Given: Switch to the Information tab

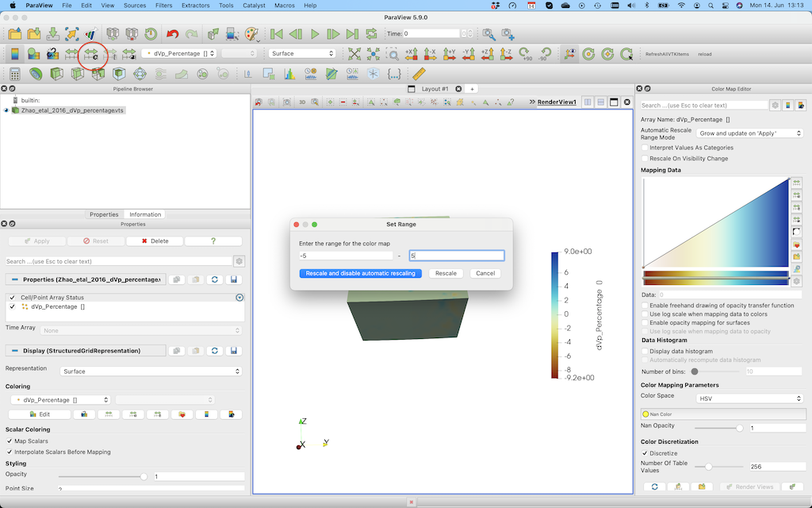Looking at the screenshot, I should pos(145,214).
